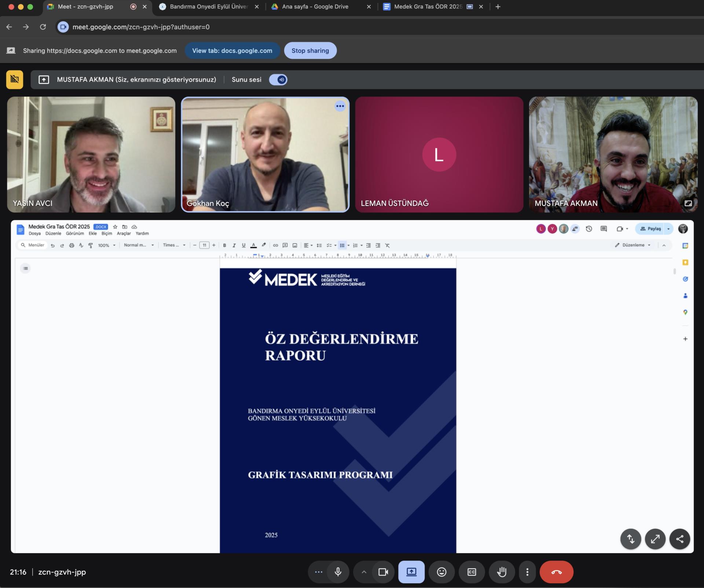Turn on closed captions

point(472,572)
